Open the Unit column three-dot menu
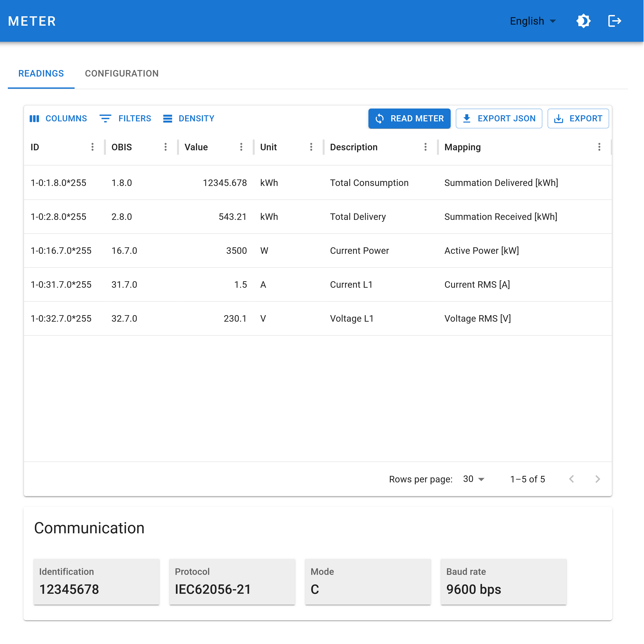 (x=311, y=147)
